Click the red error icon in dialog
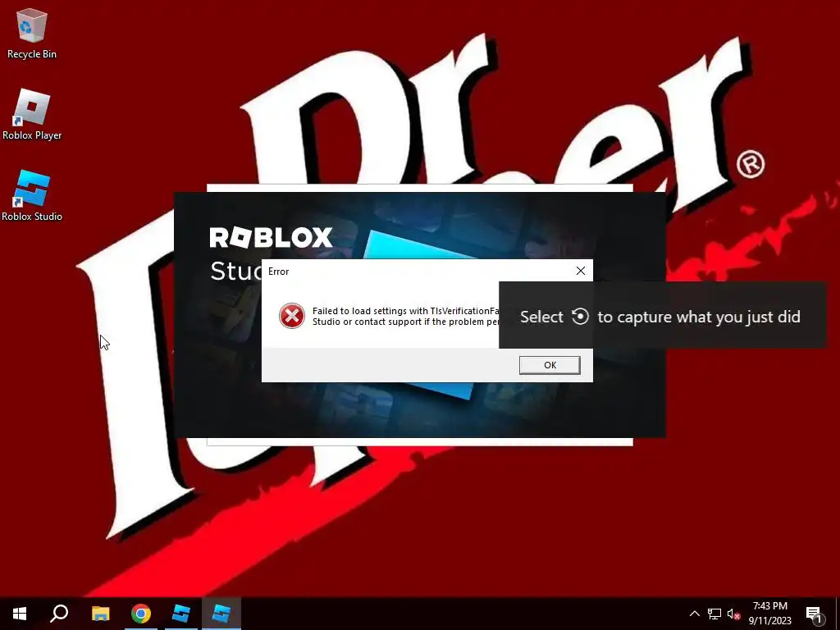The image size is (840, 630). pos(292,316)
